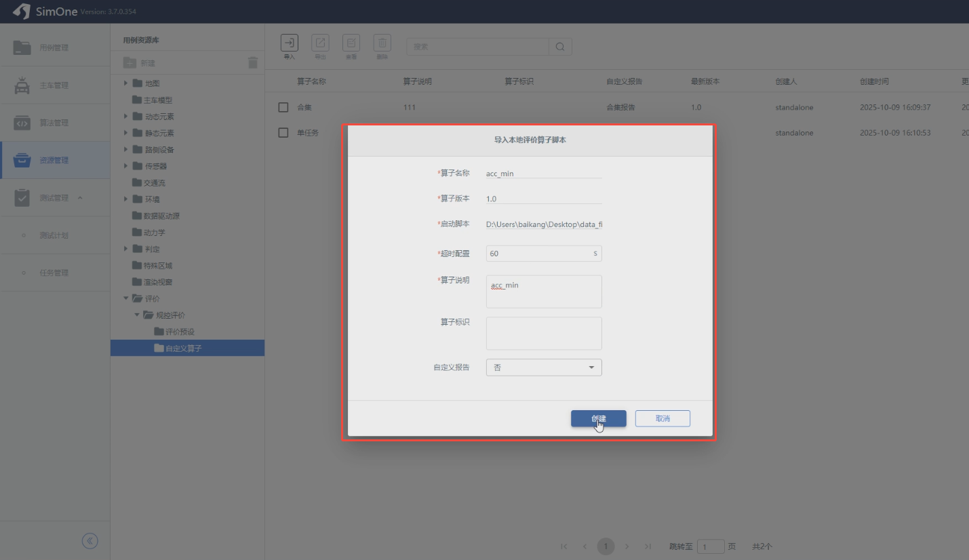
Task: Click the 算子名称 column header
Action: (x=312, y=81)
